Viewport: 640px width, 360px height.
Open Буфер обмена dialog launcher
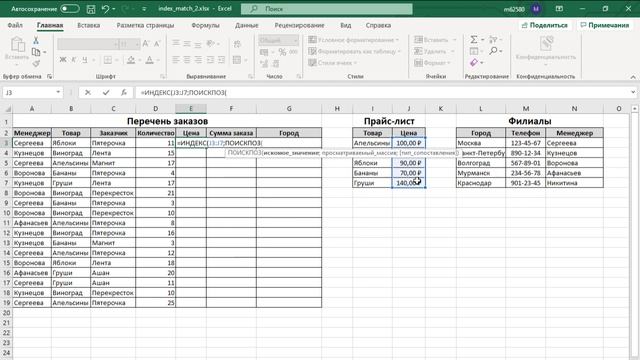49,76
